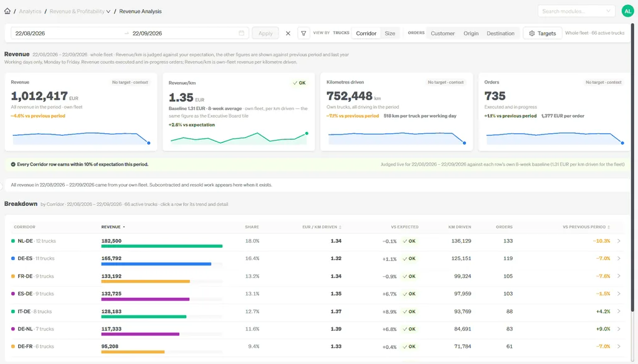The width and height of the screenshot is (638, 364).
Task: Click the OK badge in the IT-DE row
Action: pos(409,312)
